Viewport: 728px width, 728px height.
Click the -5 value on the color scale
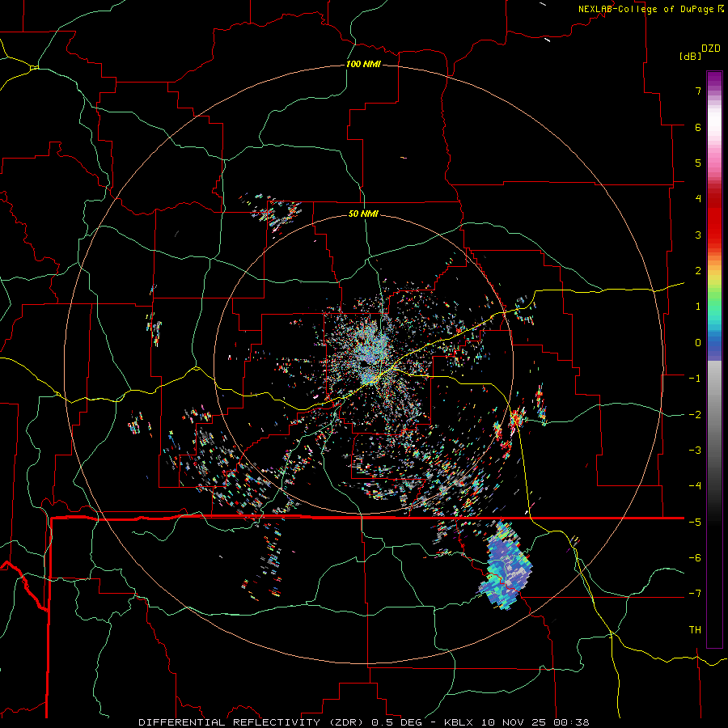click(695, 523)
